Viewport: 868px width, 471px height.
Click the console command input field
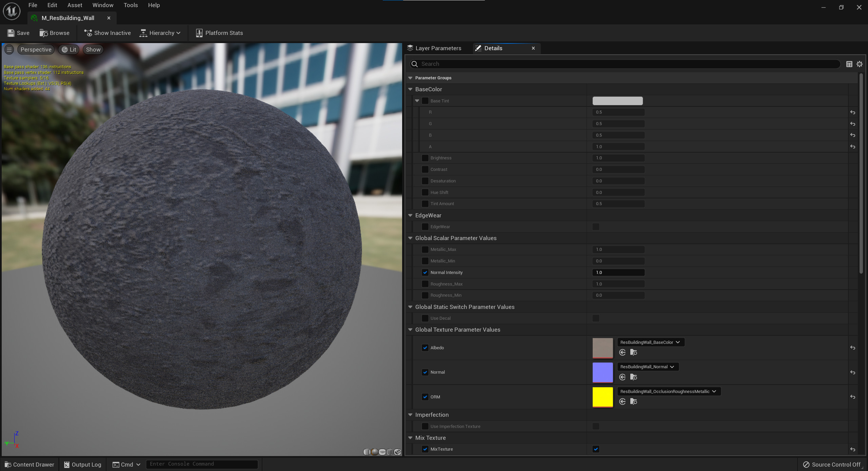click(x=202, y=464)
